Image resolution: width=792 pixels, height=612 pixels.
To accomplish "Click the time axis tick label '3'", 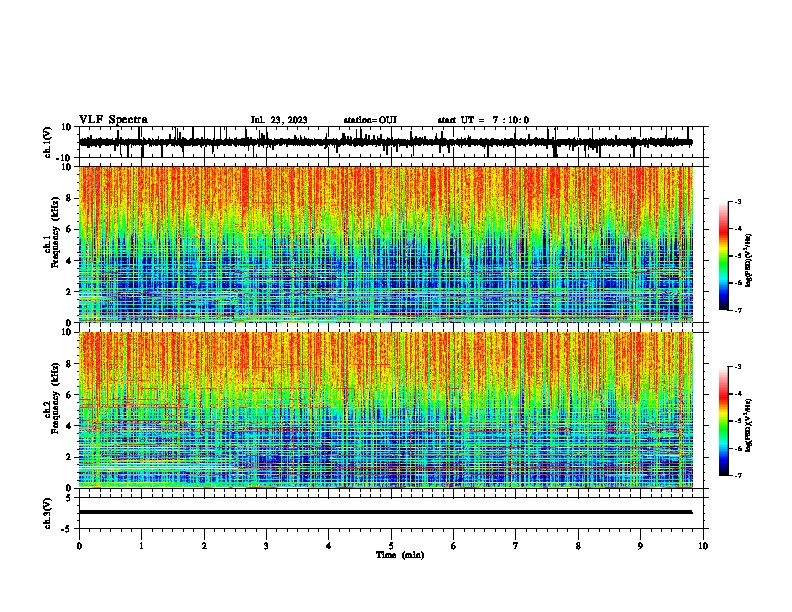I will [266, 546].
